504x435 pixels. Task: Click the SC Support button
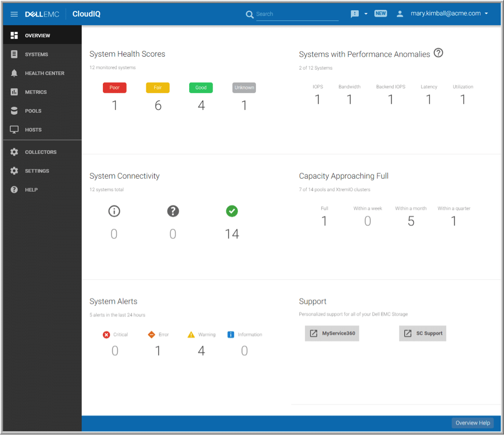tap(422, 333)
